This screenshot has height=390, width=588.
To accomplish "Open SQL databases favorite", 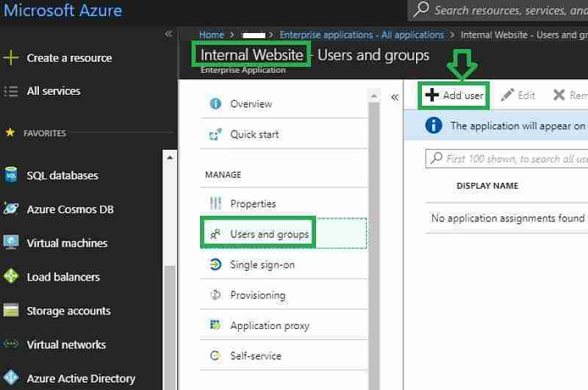I will (62, 176).
